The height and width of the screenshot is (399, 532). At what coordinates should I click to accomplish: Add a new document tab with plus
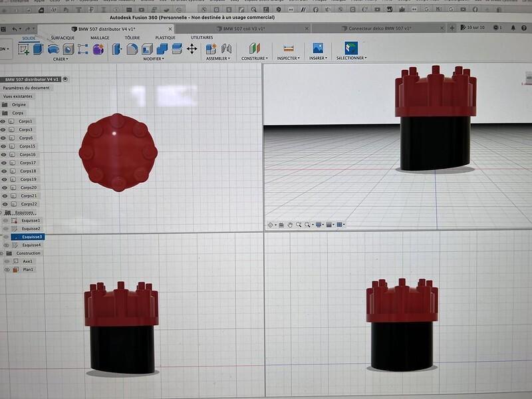tap(452, 28)
